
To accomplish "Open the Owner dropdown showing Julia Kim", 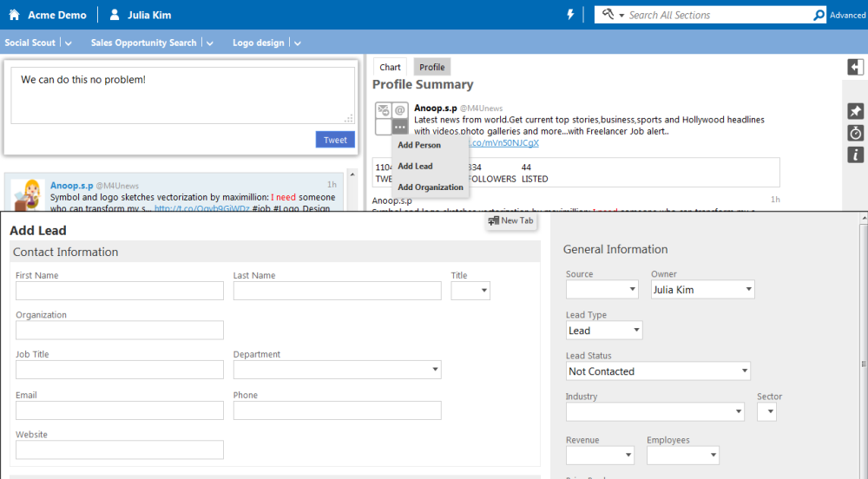I will coord(702,289).
